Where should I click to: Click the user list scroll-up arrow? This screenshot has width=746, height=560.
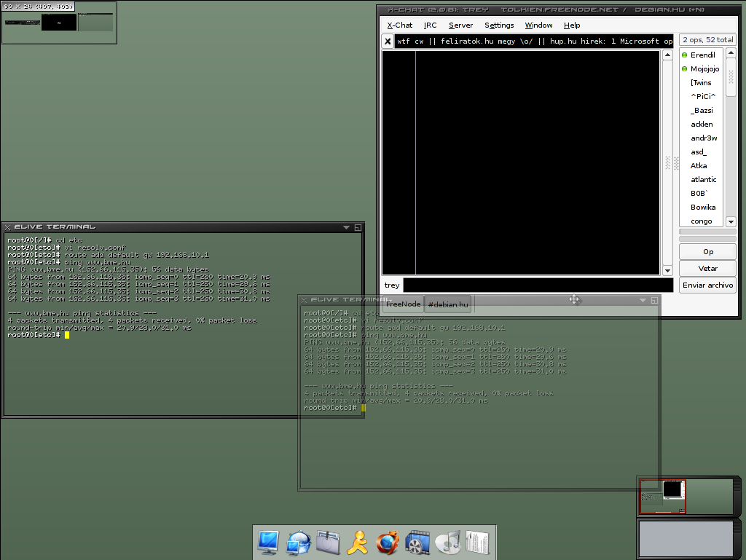pyautogui.click(x=731, y=52)
